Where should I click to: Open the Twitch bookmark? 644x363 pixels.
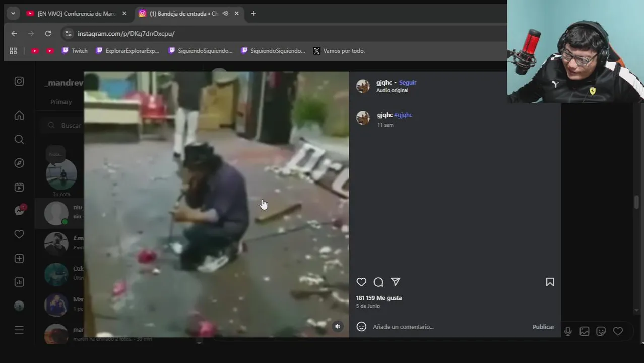coord(75,51)
